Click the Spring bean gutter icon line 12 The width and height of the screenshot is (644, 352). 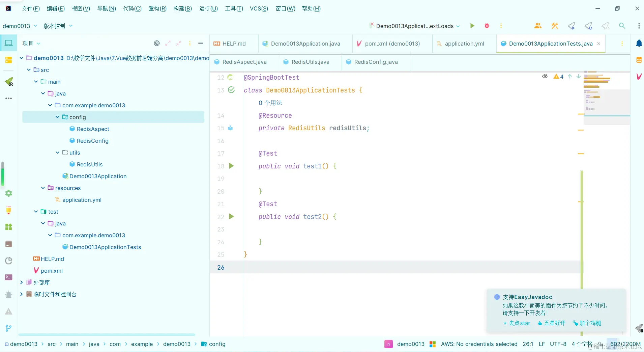[x=230, y=77]
